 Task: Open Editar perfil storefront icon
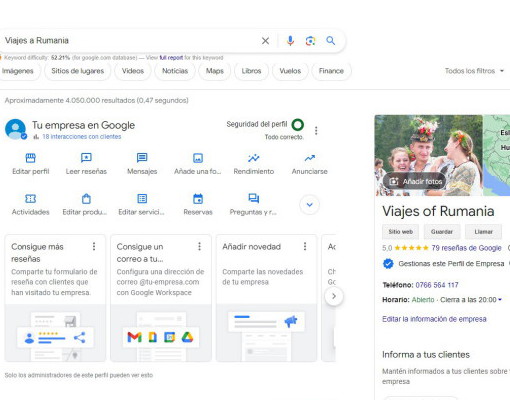[31, 158]
